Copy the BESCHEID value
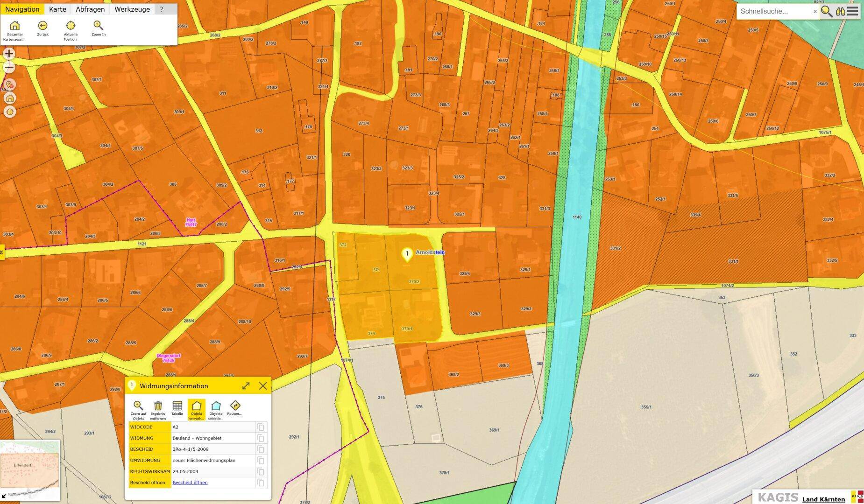864x504 pixels. (x=261, y=449)
